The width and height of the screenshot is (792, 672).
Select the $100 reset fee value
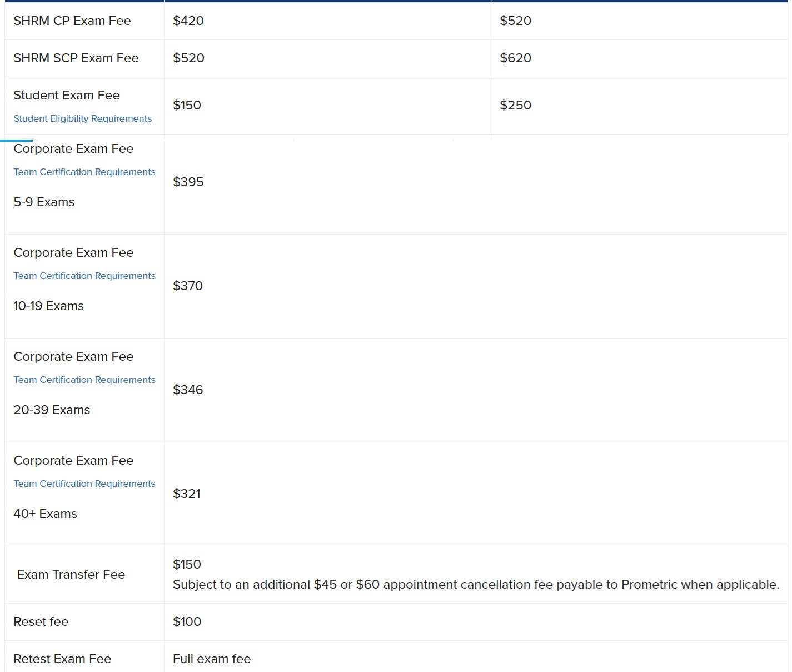coord(187,621)
